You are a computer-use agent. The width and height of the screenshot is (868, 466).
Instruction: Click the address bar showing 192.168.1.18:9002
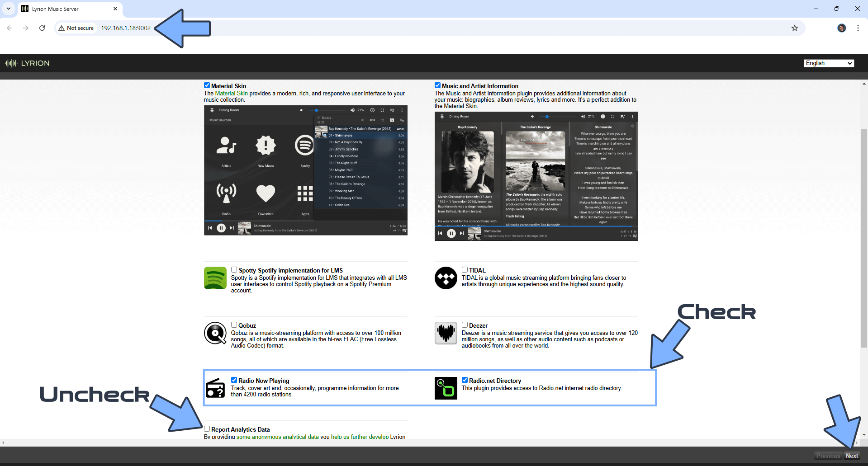pyautogui.click(x=126, y=28)
